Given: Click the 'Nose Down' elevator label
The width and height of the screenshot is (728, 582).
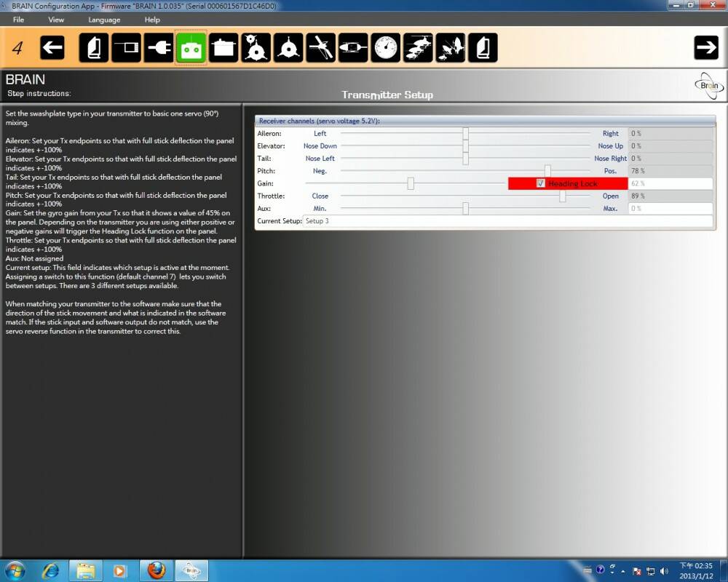Looking at the screenshot, I should 320,145.
